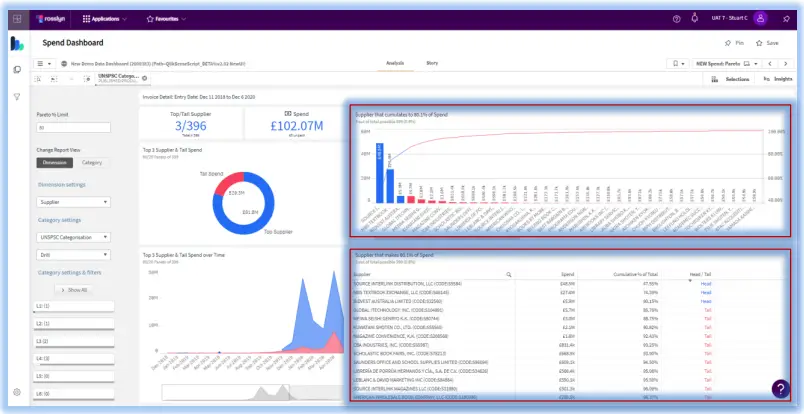Select SCHOLASTIC BOOK FAIRS supplier row

pos(569,353)
